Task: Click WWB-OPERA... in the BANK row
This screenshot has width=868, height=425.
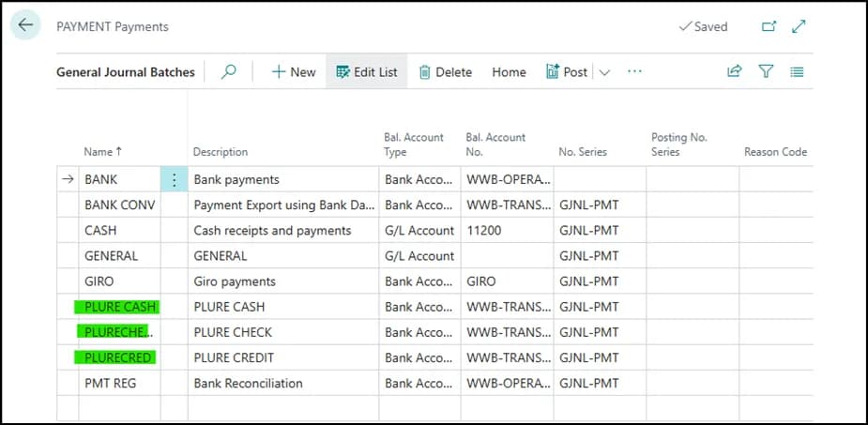Action: 509,180
